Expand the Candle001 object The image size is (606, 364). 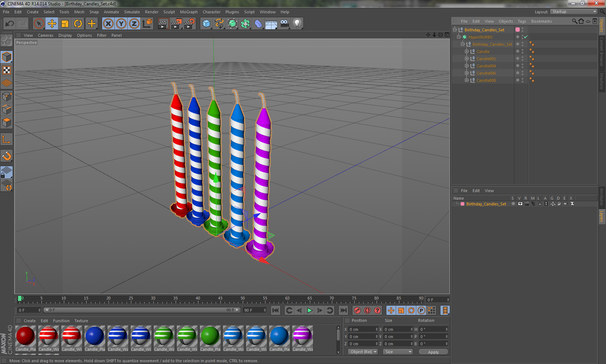pyautogui.click(x=466, y=59)
